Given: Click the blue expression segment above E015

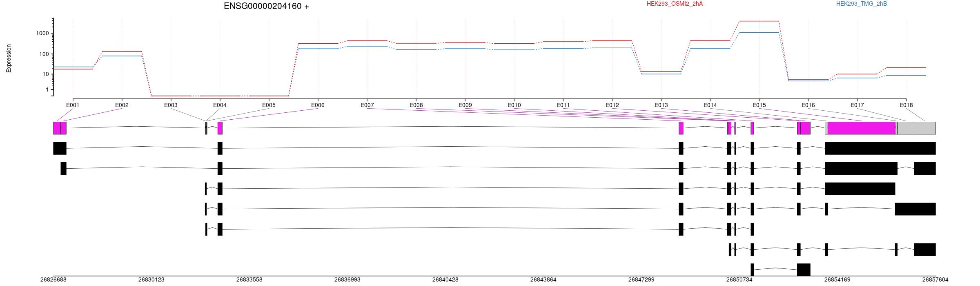Looking at the screenshot, I should click(x=759, y=32).
